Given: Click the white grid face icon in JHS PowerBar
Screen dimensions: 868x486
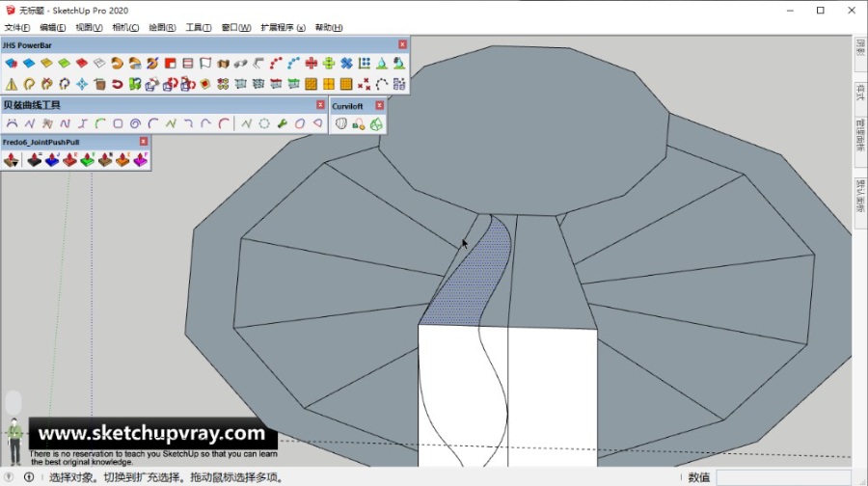Looking at the screenshot, I should click(x=99, y=63).
